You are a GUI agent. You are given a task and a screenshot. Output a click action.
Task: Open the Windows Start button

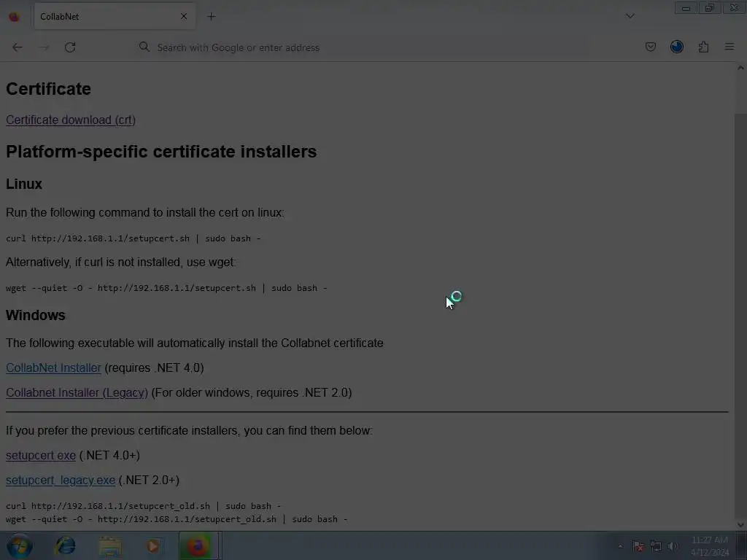pos(19,546)
